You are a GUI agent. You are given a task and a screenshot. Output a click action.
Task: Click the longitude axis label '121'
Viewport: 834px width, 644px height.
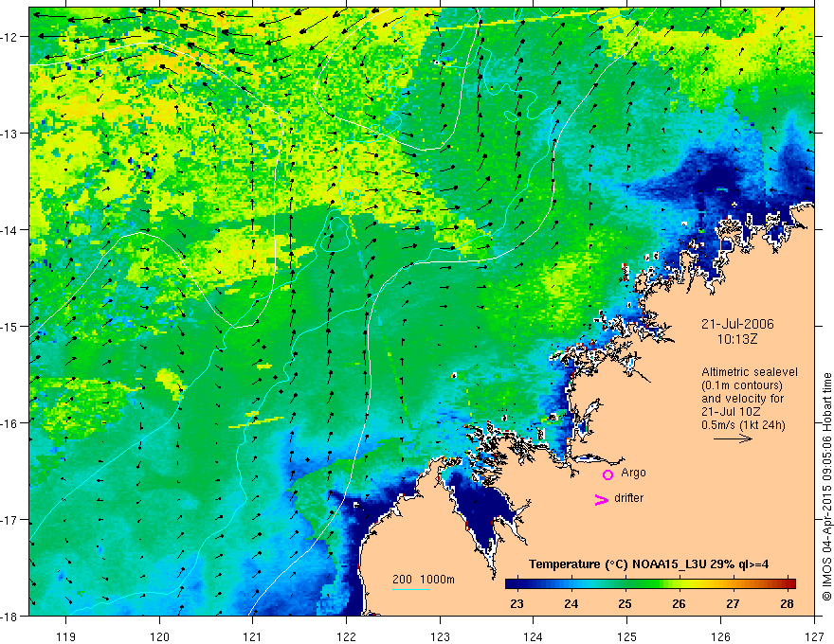pos(253,636)
